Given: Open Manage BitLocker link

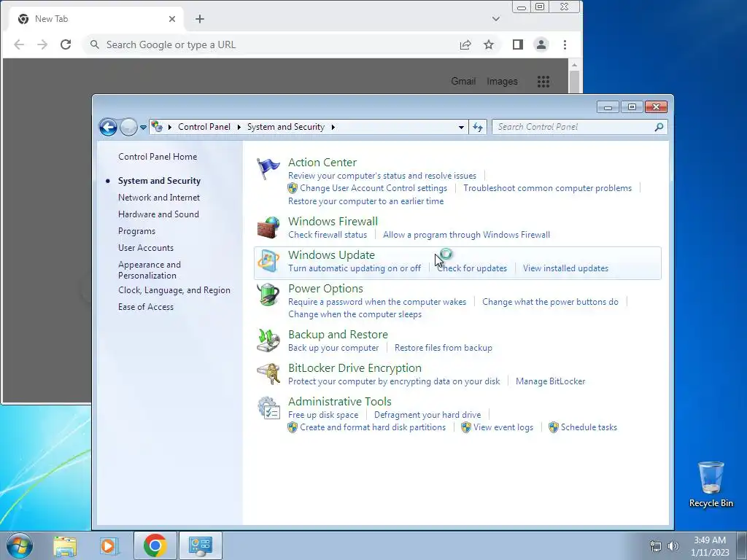Looking at the screenshot, I should [550, 381].
